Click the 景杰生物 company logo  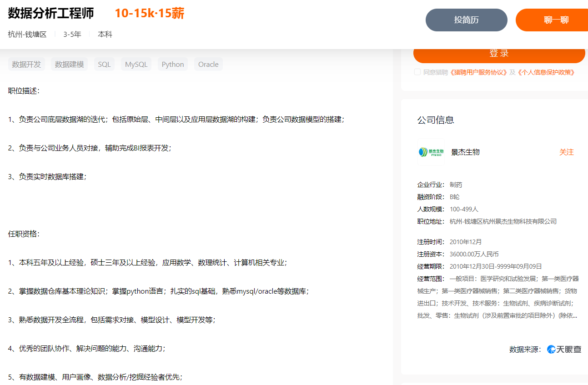[431, 152]
